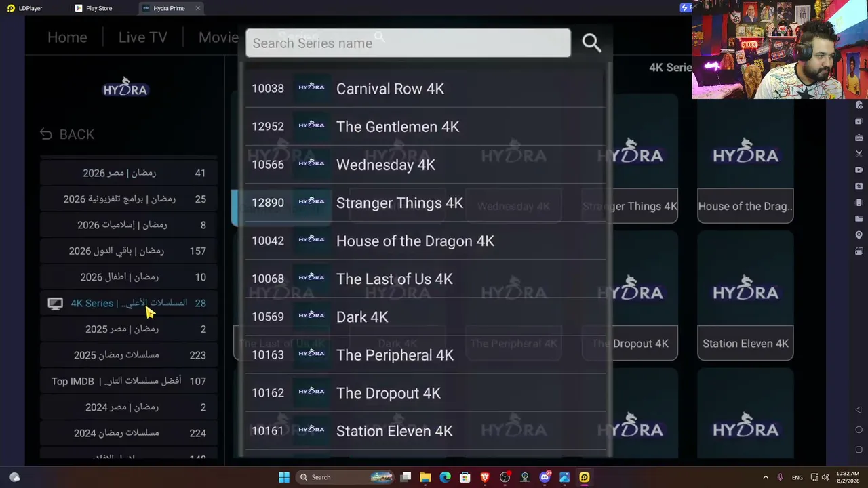This screenshot has height=488, width=868.
Task: Select category رمضان | إسلاميات 2026
Action: tap(129, 225)
